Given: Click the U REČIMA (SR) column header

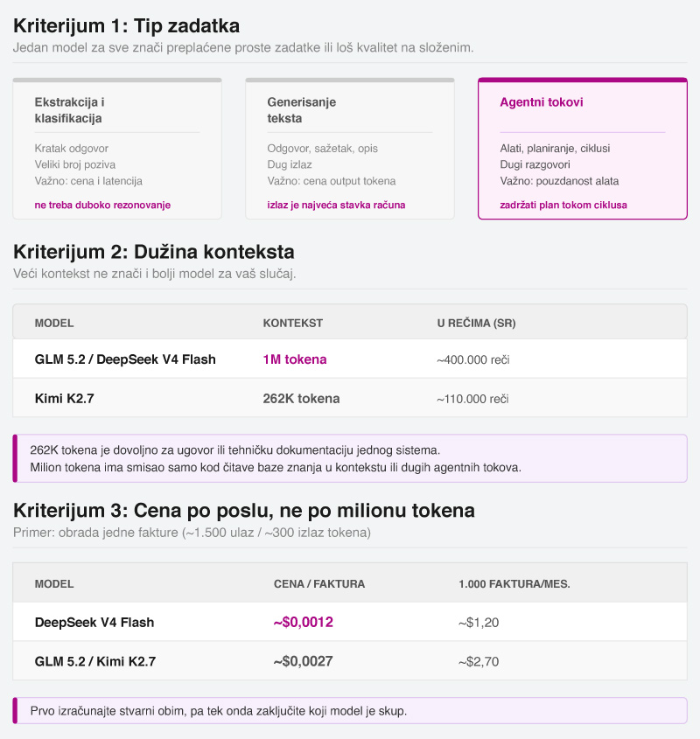Looking at the screenshot, I should pyautogui.click(x=476, y=324).
